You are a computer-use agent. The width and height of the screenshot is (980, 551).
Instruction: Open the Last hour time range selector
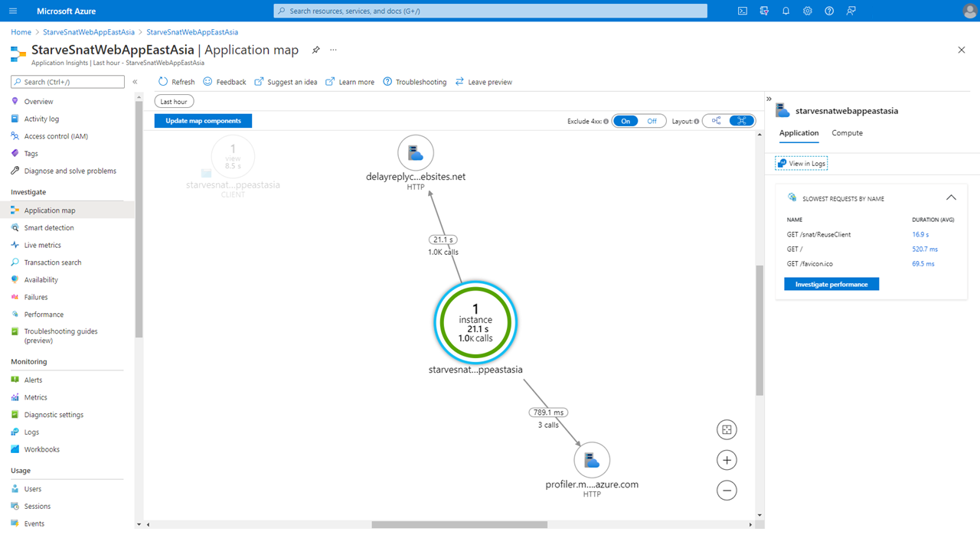(174, 102)
